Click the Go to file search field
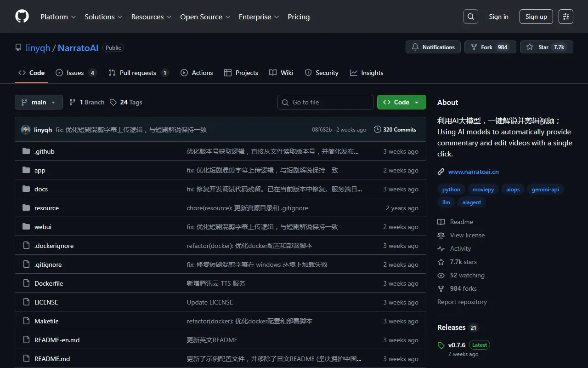 tap(330, 102)
